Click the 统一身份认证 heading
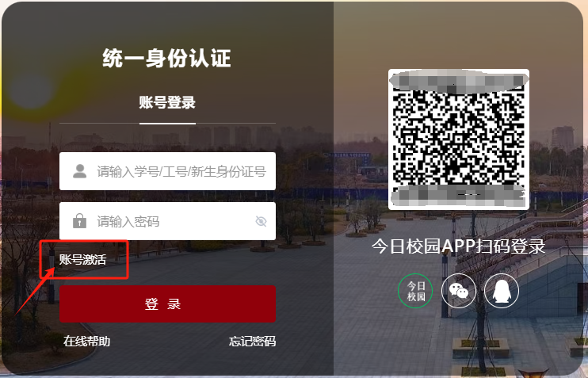The width and height of the screenshot is (588, 378). [x=166, y=58]
